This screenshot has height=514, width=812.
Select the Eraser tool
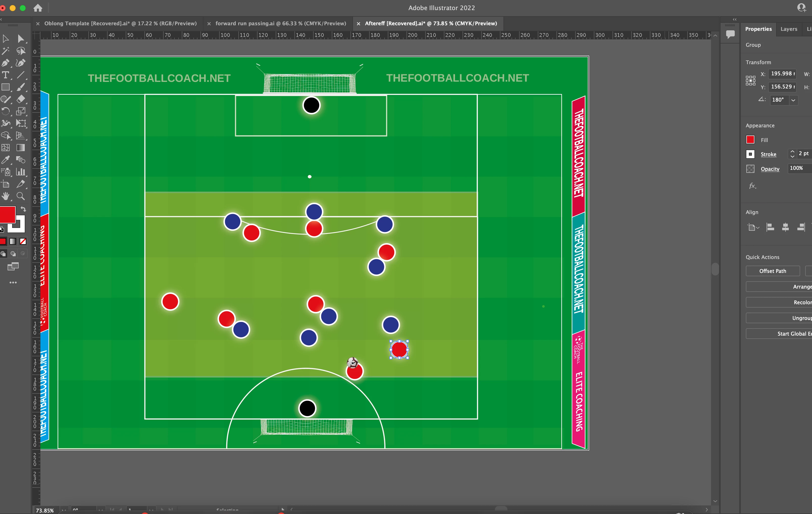point(20,99)
